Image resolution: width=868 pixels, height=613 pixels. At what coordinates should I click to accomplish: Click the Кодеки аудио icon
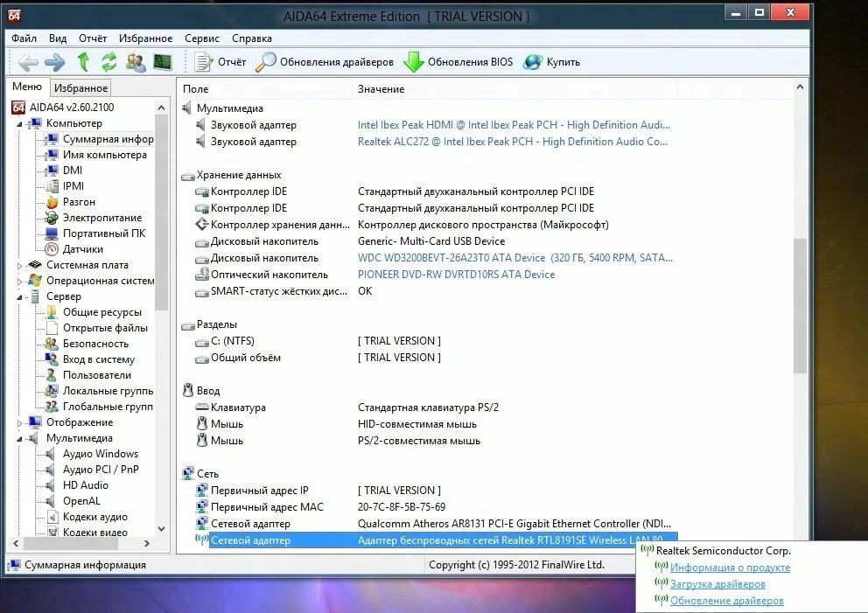[x=52, y=517]
